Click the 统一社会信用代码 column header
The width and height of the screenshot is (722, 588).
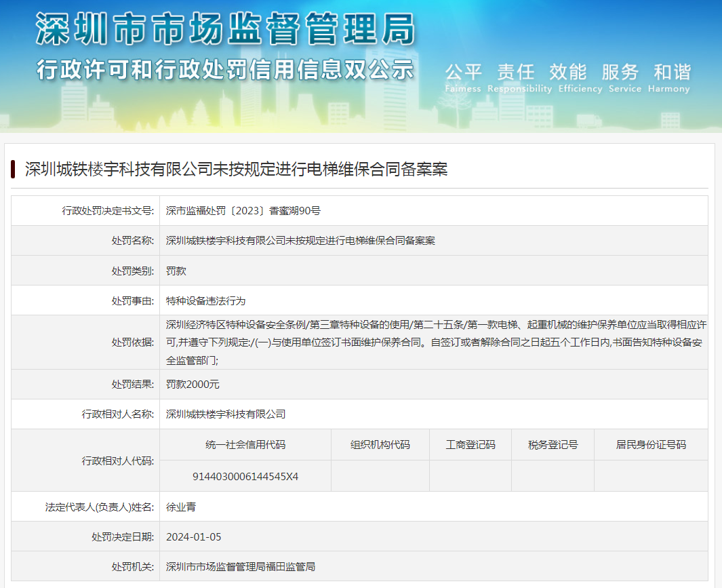[245, 445]
